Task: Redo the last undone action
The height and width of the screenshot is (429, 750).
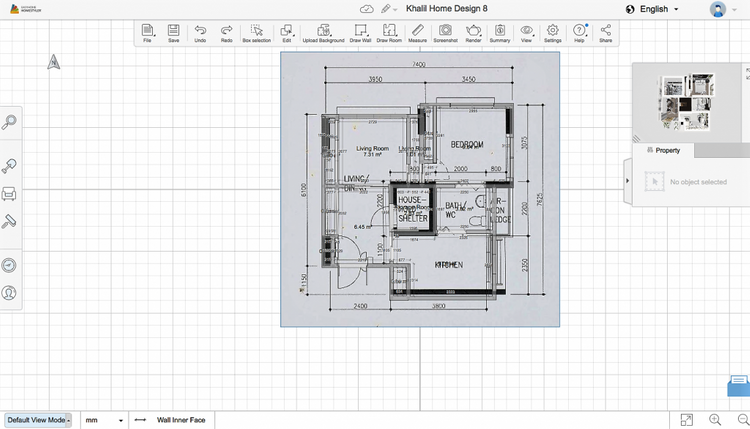Action: [227, 33]
